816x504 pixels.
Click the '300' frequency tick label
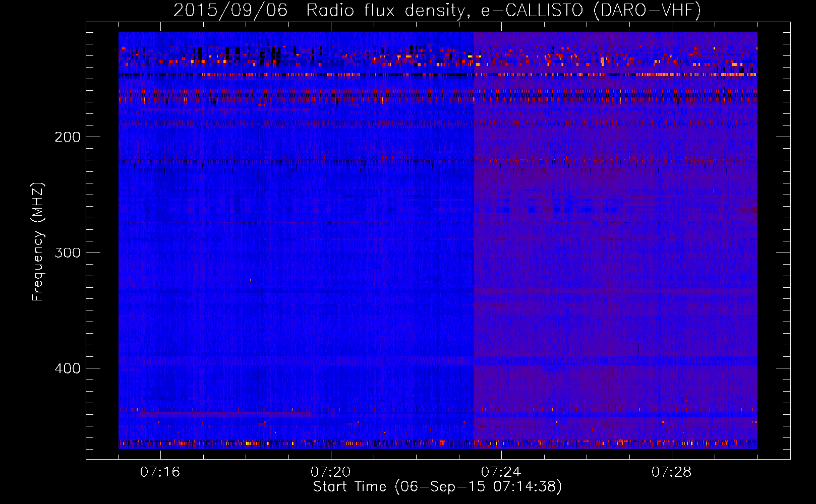coord(68,253)
